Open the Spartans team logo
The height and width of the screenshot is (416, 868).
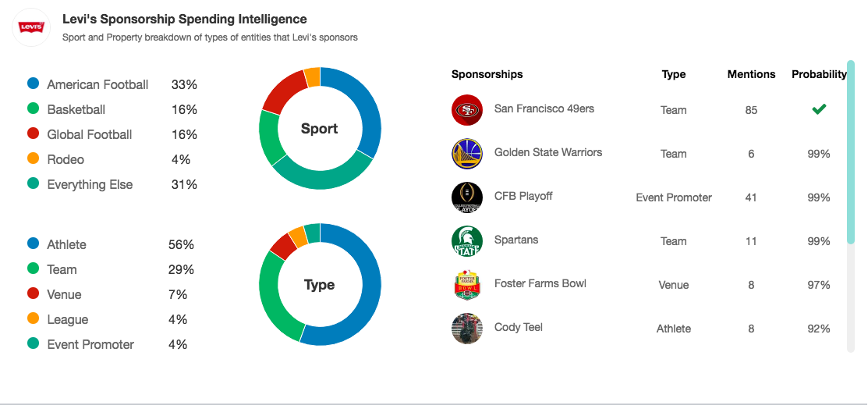[x=466, y=241]
